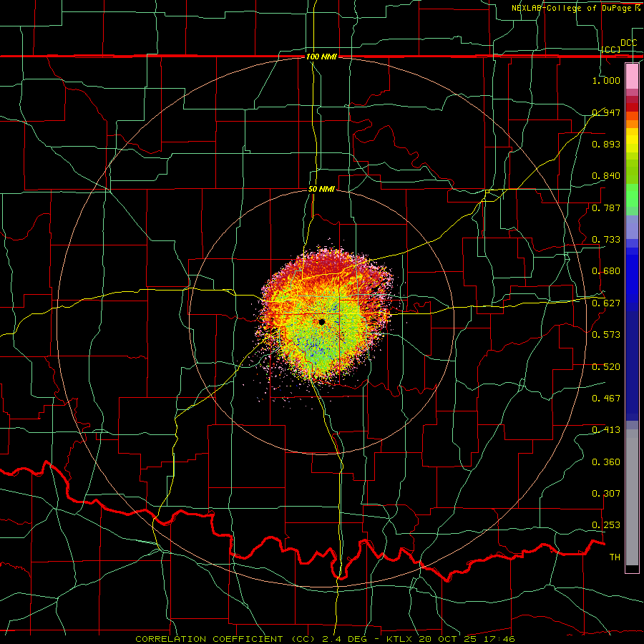Click the 50 NMI range ring label
The width and height of the screenshot is (644, 644).
[x=321, y=189]
